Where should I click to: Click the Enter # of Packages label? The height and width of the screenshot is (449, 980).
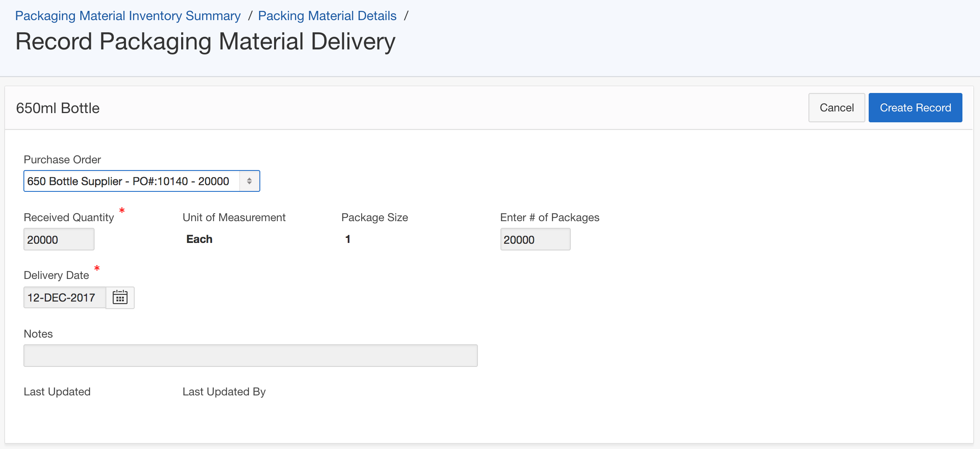point(549,217)
